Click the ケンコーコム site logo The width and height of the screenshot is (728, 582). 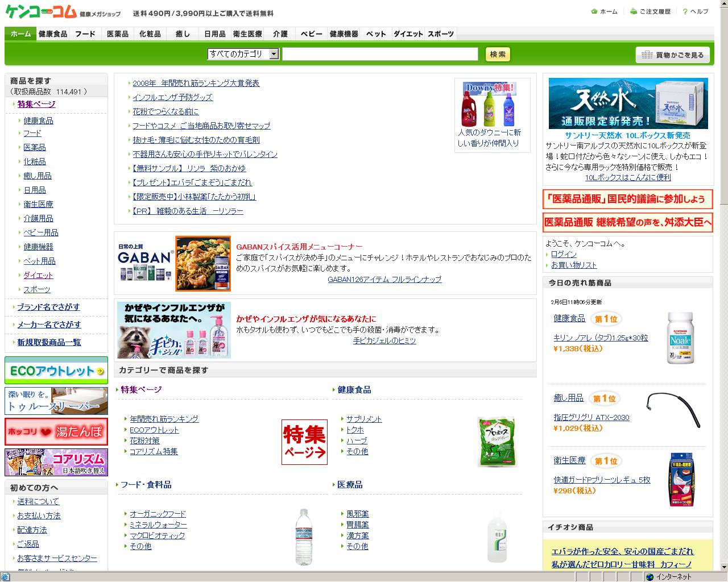coord(41,11)
